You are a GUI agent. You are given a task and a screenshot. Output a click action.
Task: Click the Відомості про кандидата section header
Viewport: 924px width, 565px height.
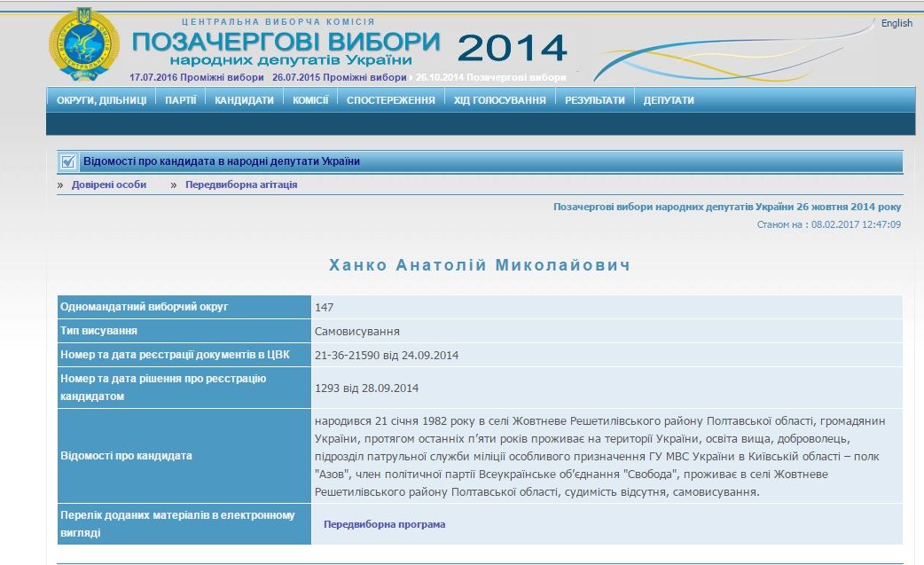(221, 161)
